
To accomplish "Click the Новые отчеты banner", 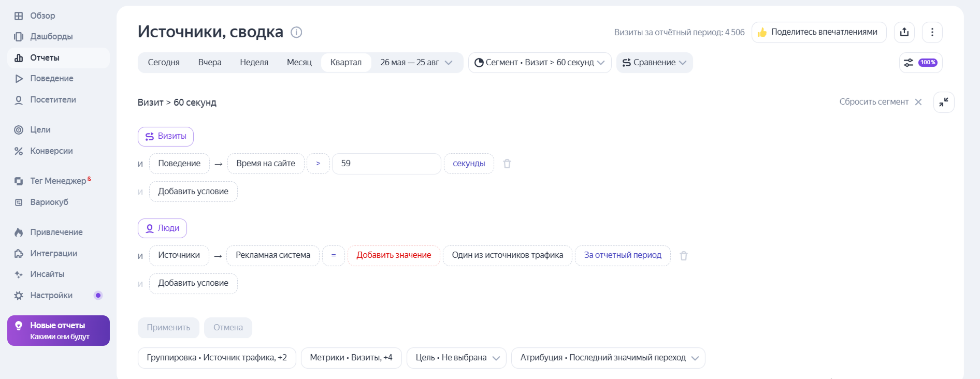I will point(59,330).
